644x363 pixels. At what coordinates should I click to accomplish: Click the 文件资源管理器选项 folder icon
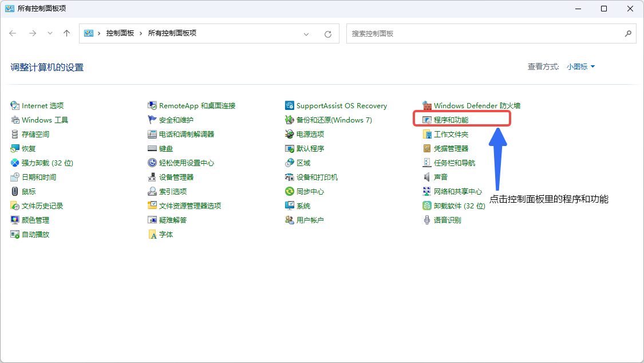(152, 206)
